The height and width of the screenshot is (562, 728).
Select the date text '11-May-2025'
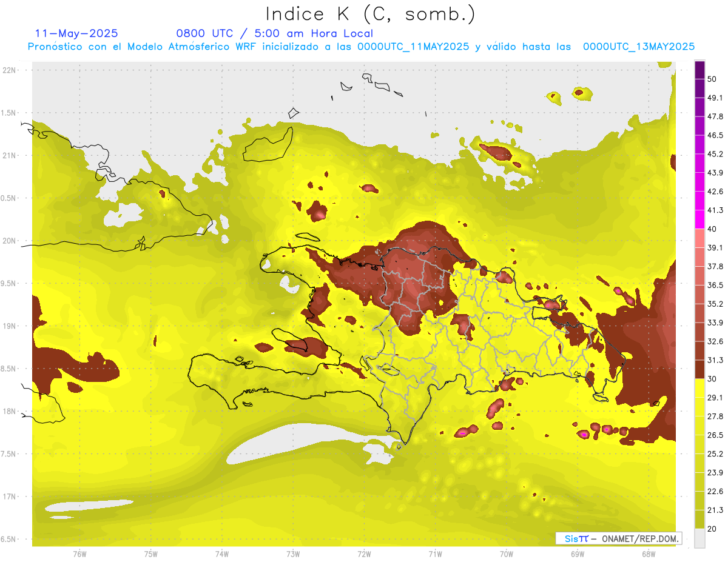click(76, 33)
